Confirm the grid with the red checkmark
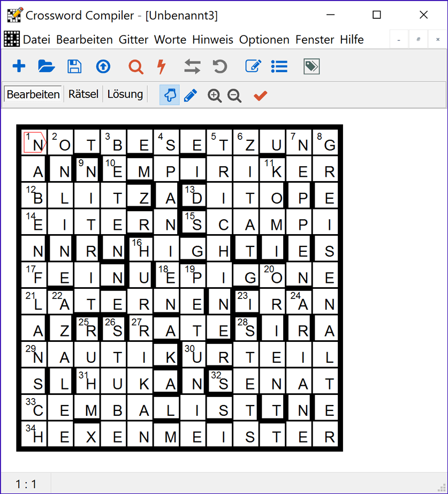The image size is (448, 494). pos(260,95)
